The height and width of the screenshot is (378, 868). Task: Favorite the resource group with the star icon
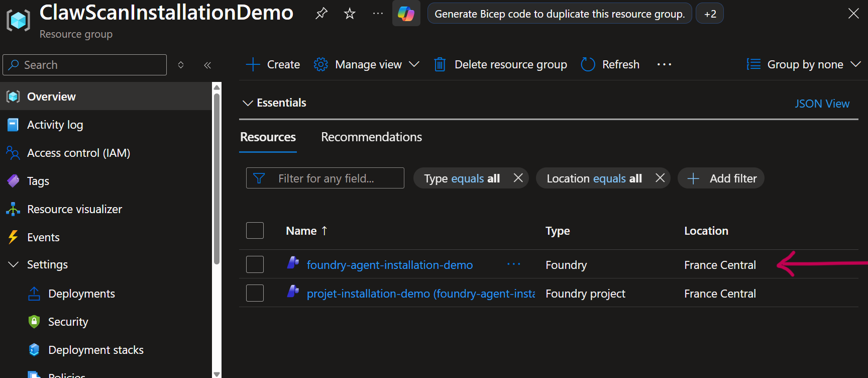pyautogui.click(x=350, y=14)
